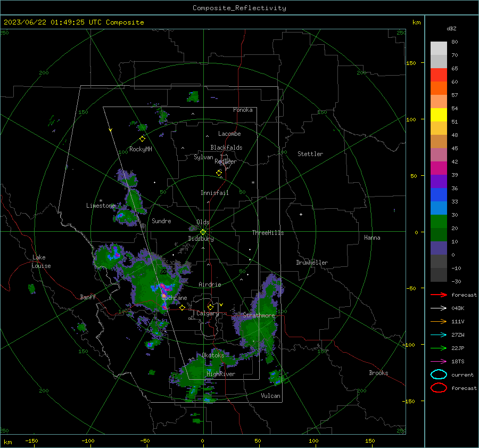Click yellow diamond marker beside RockyMH
The height and width of the screenshot is (448, 479).
point(142,139)
